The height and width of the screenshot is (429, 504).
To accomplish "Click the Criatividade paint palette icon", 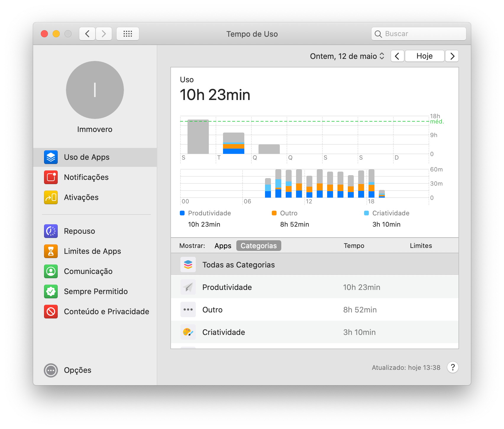I will pos(188,332).
